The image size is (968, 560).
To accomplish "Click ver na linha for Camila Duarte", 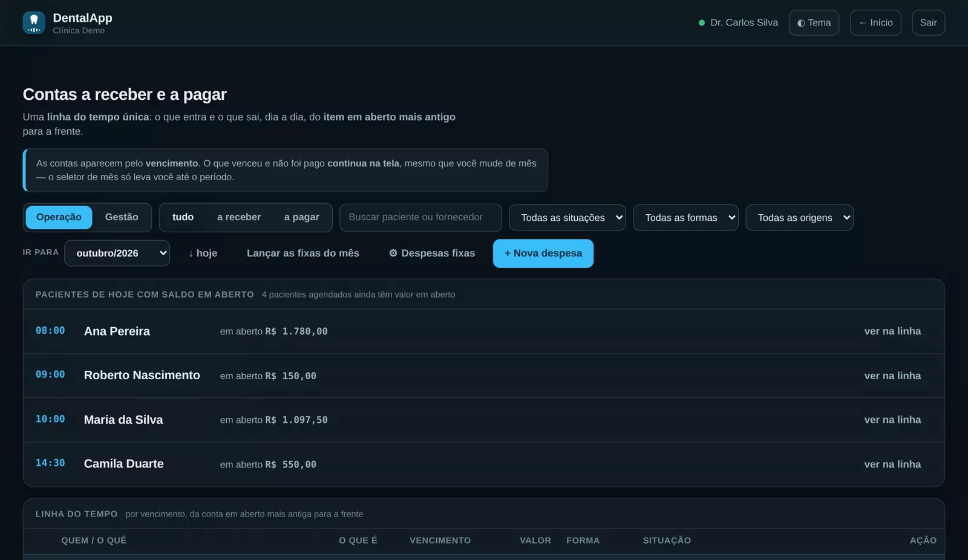I will tap(892, 464).
